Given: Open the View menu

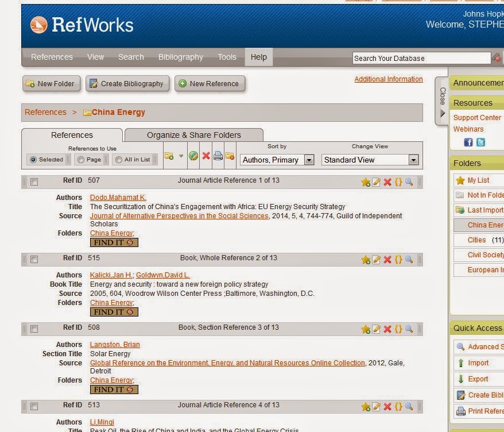Looking at the screenshot, I should (95, 57).
